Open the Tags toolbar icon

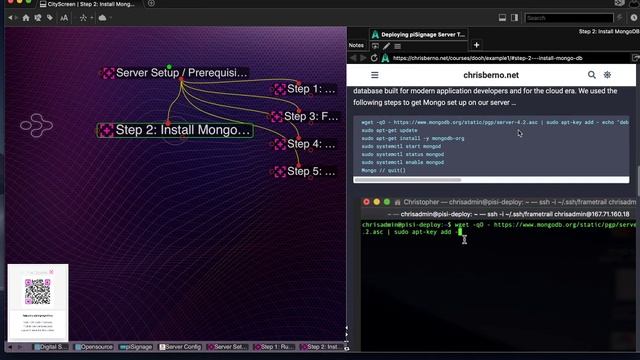click(50, 18)
